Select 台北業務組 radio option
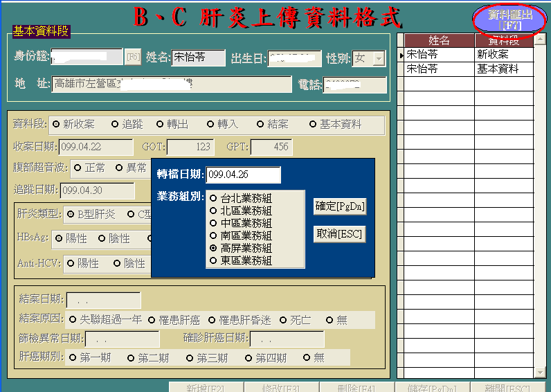The image size is (551, 392). pyautogui.click(x=213, y=199)
